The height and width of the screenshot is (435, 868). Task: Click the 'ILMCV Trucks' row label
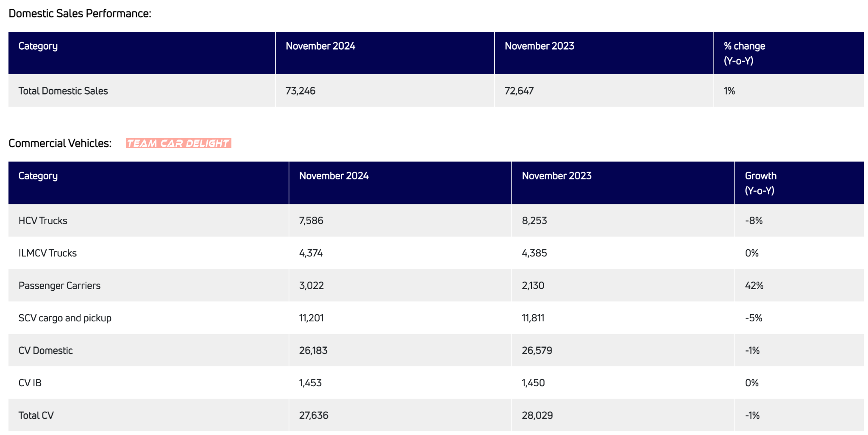click(x=47, y=253)
